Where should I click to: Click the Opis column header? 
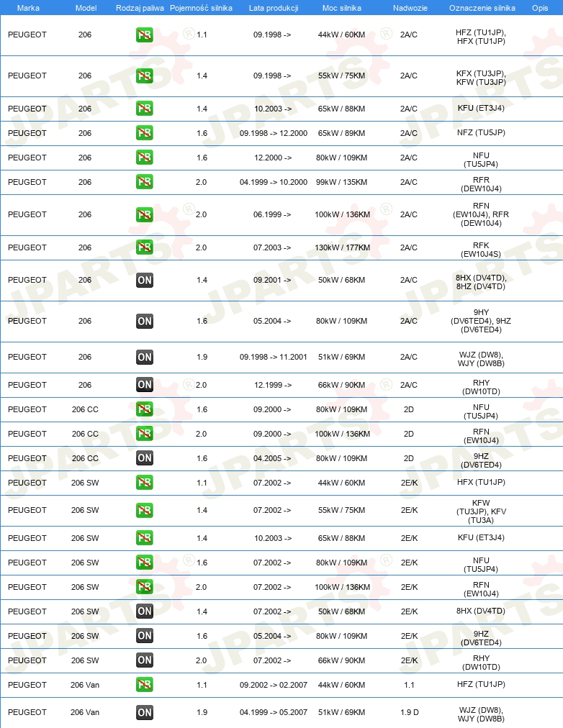540,8
